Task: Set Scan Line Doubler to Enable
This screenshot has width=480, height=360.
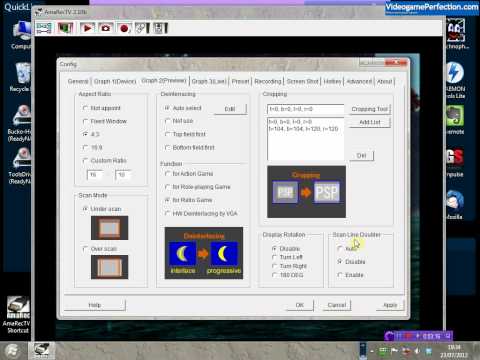Action: [x=350, y=275]
